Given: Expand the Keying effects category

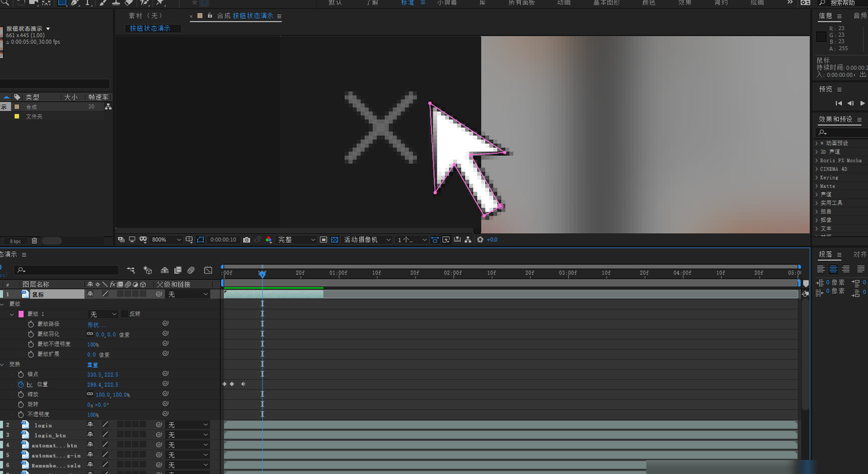Looking at the screenshot, I should 816,178.
